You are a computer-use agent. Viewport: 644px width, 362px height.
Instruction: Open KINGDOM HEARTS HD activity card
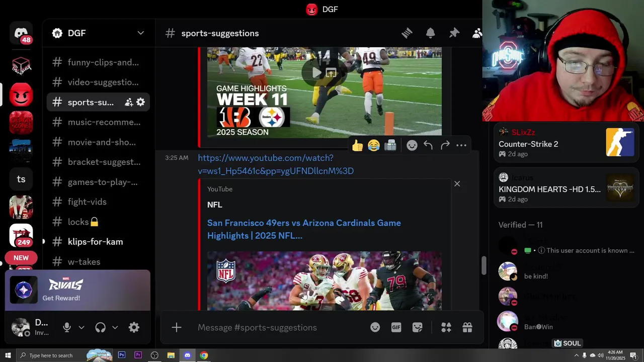[x=567, y=188]
